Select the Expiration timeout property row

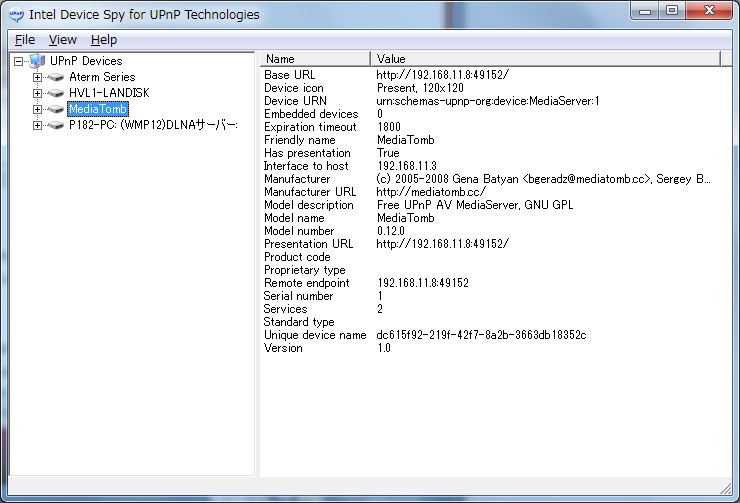[491, 127]
